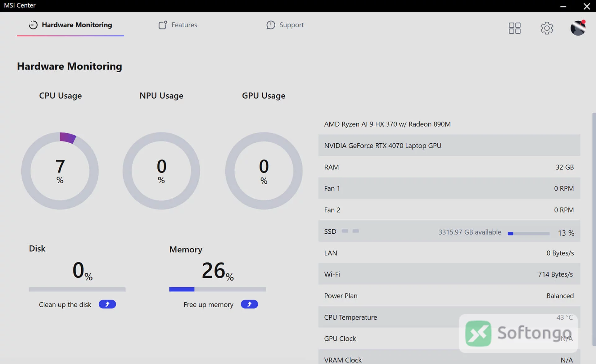596x364 pixels.
Task: Click AMD Ryzen AI 9 HX 370 text
Action: click(387, 124)
